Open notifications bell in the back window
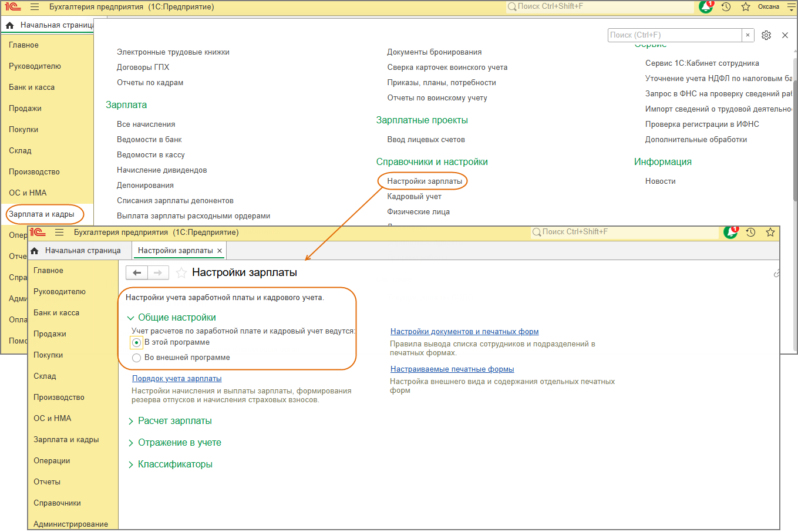 pyautogui.click(x=706, y=7)
